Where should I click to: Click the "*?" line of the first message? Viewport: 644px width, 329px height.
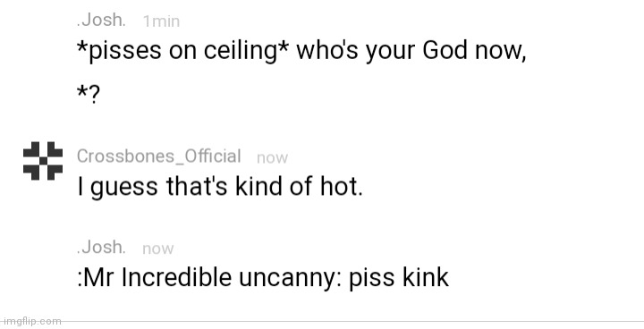89,94
